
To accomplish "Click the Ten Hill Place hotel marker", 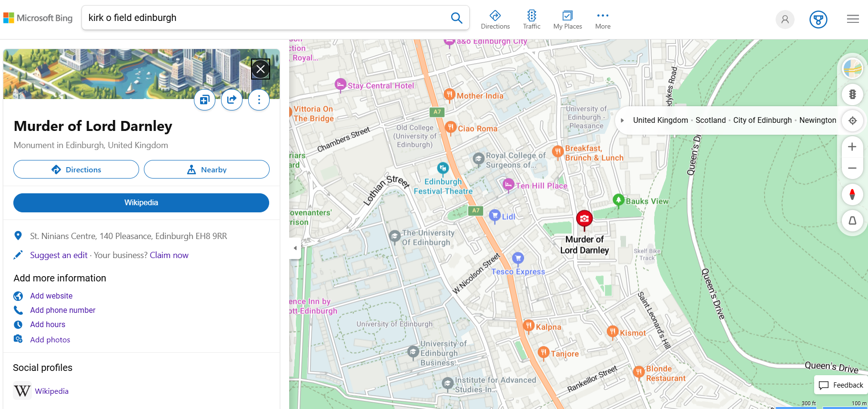I will pos(508,185).
